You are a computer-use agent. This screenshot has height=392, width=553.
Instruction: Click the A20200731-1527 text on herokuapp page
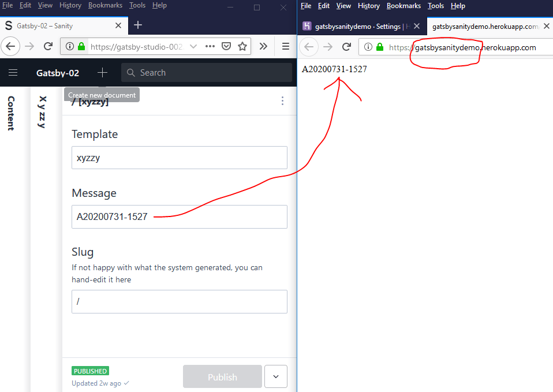click(x=334, y=69)
